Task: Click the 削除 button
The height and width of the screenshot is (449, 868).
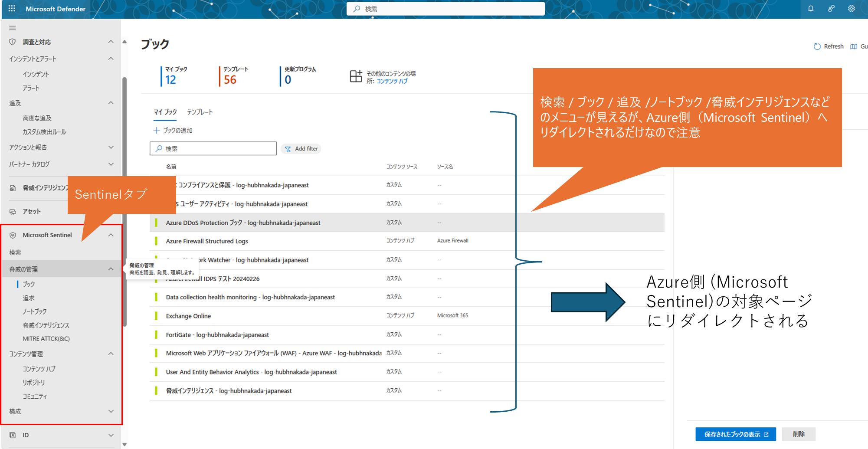Action: 799,434
